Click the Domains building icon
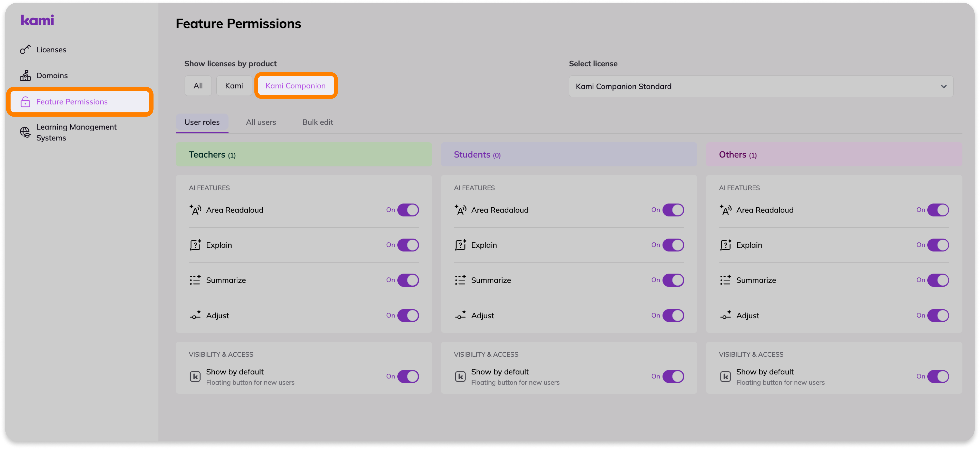The image size is (980, 449). 25,75
